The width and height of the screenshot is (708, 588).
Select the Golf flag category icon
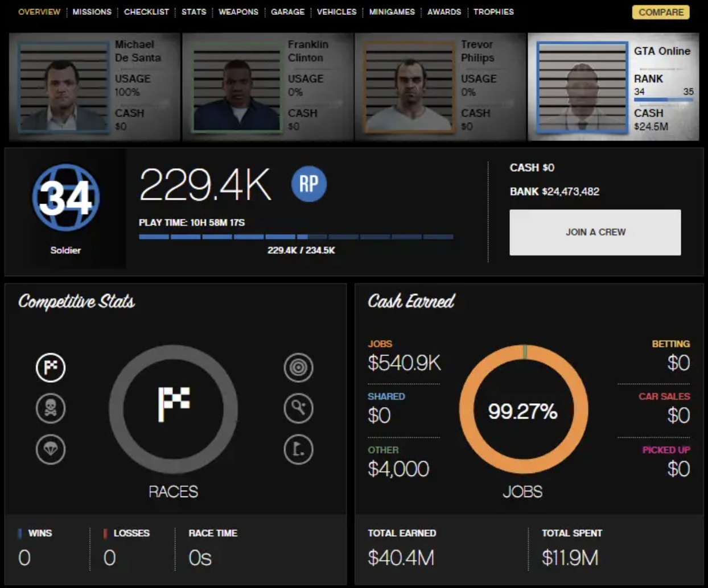click(298, 449)
